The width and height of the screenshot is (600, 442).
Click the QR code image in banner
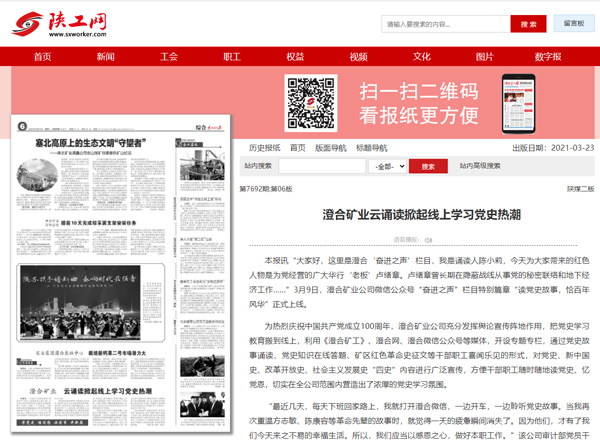[x=311, y=103]
